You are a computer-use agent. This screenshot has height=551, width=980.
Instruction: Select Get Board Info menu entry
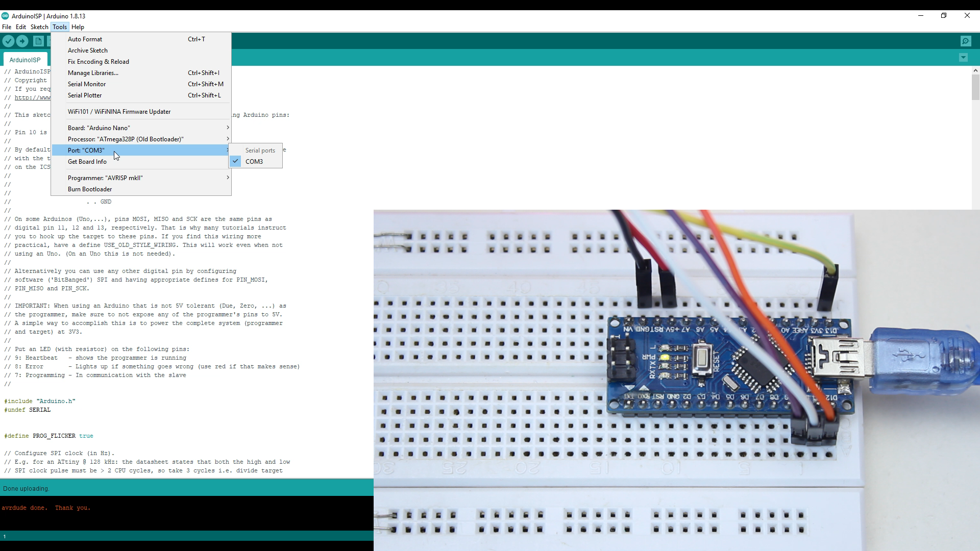pos(87,162)
